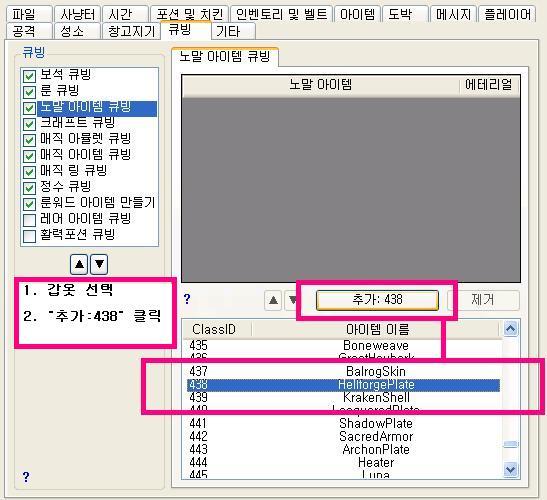This screenshot has width=547, height=500.
Task: Select ShadowPlate row 441
Action: [x=343, y=423]
